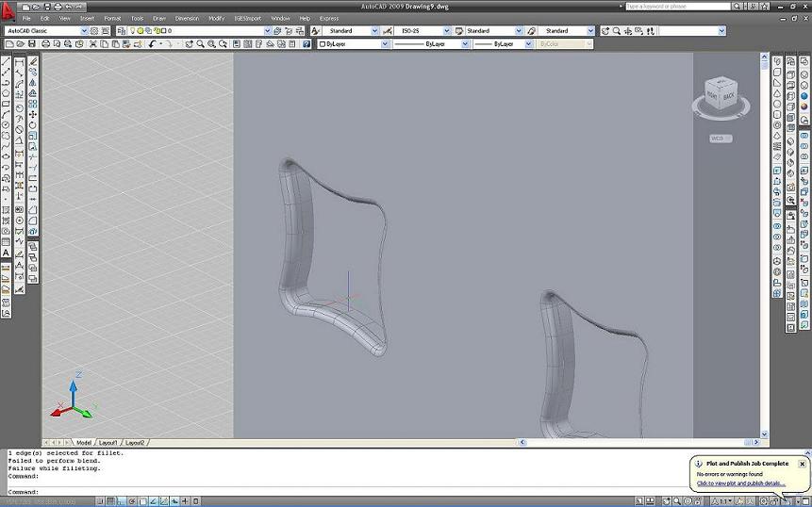This screenshot has width=812, height=507.
Task: Open the AutoCAD Classic workspace dropdown
Action: [84, 31]
